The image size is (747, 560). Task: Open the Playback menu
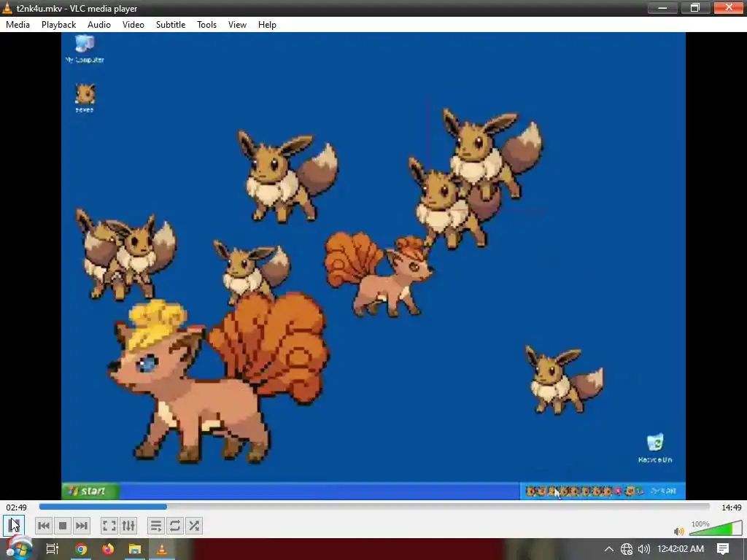click(58, 25)
